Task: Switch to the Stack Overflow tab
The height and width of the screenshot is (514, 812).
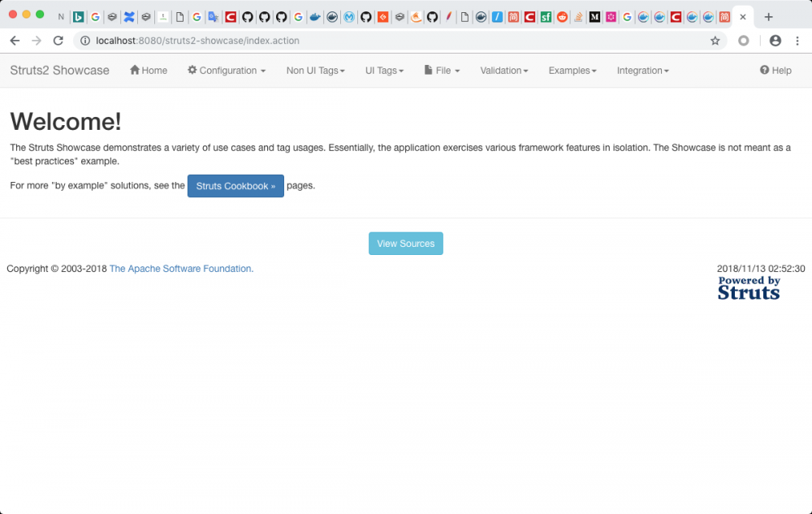Action: pos(578,17)
